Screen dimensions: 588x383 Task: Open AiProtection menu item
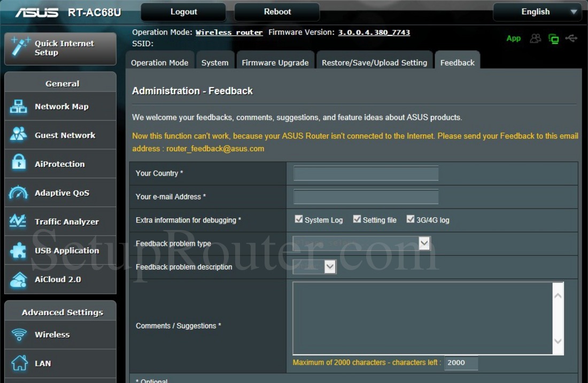coord(60,164)
